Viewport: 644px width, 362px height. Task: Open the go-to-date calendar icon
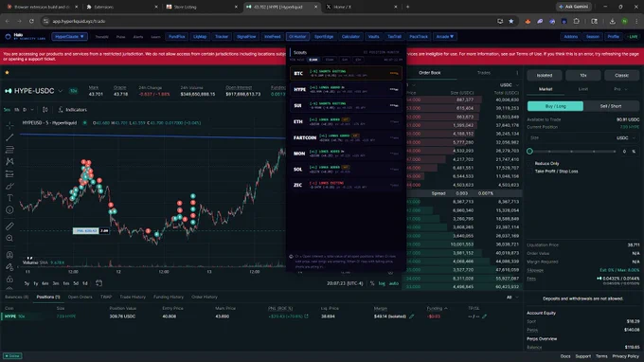98,283
